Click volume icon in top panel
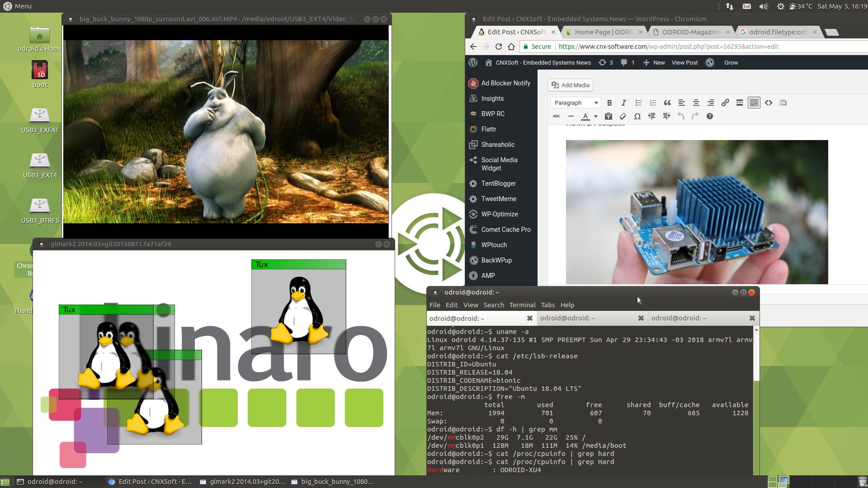Screen dimensions: 868x488 [x=764, y=6]
